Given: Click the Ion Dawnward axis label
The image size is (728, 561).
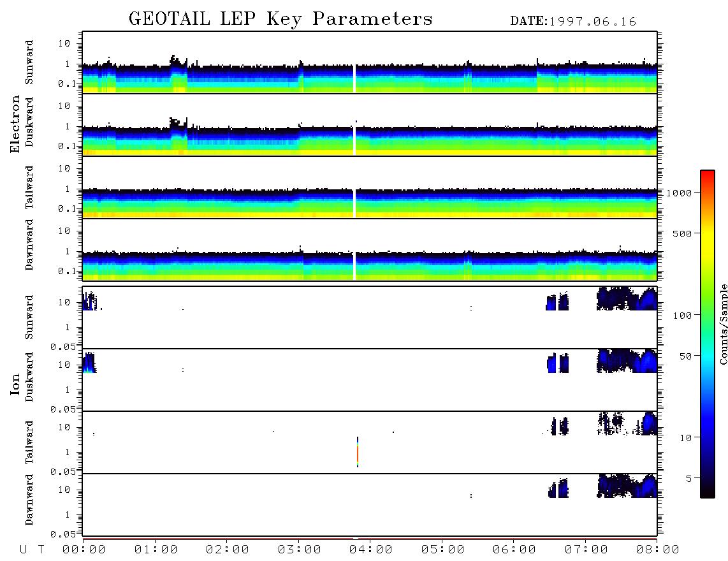Looking at the screenshot, I should point(29,500).
